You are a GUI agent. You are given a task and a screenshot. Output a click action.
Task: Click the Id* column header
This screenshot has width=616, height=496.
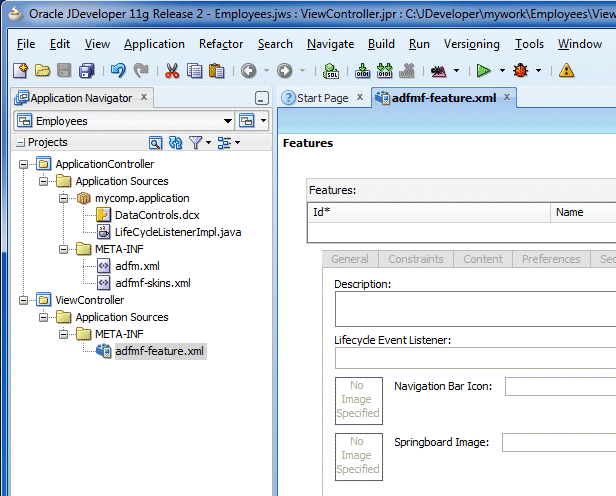tap(429, 212)
